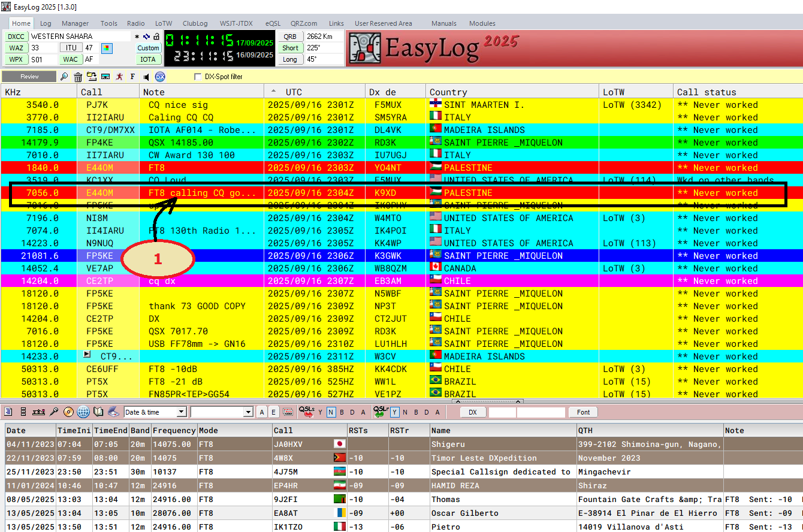Open the Log menu
Screen dimensions: 803x532
pyautogui.click(x=46, y=23)
